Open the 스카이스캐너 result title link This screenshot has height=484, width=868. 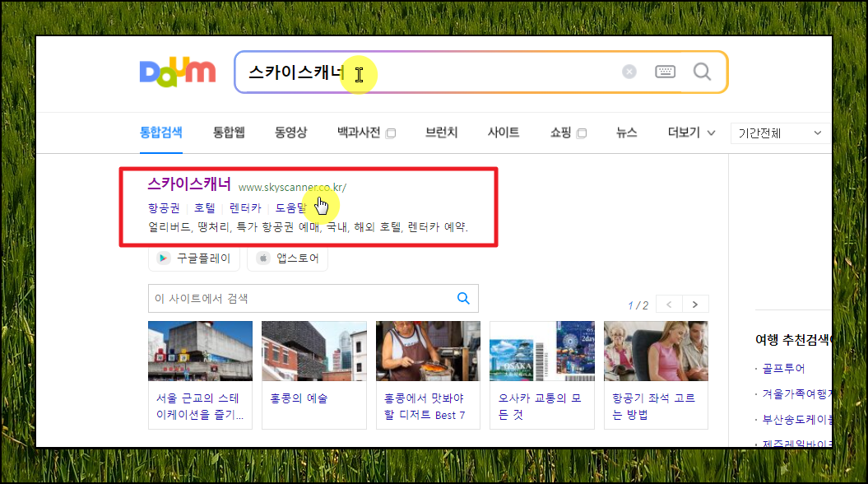pos(189,184)
